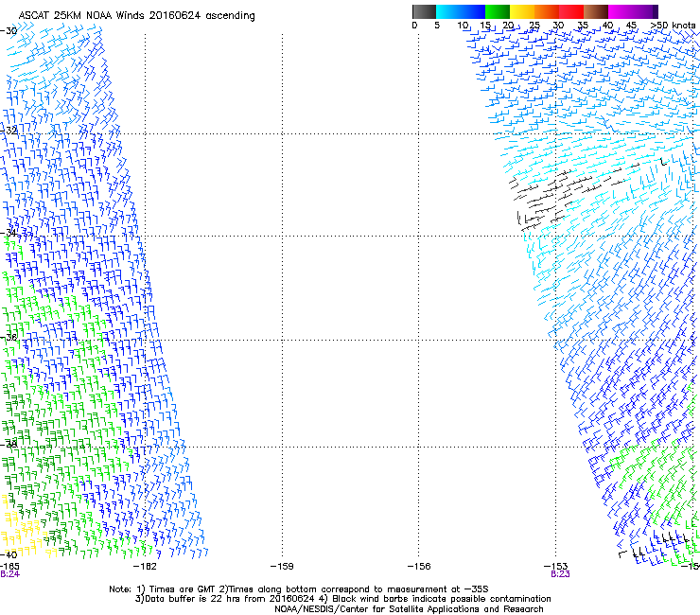
Task: Click the '-34' latitude label
Action: click(x=9, y=233)
